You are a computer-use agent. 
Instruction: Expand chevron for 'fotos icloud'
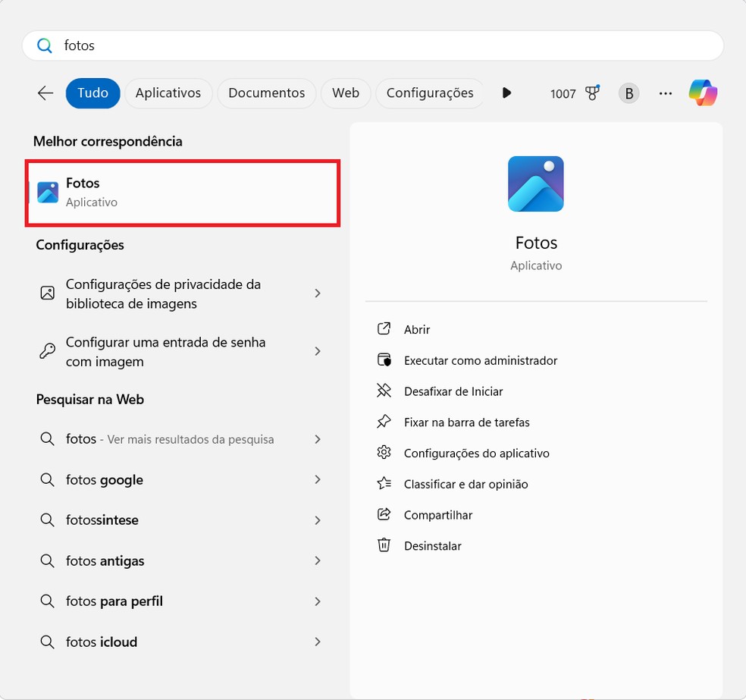(318, 642)
